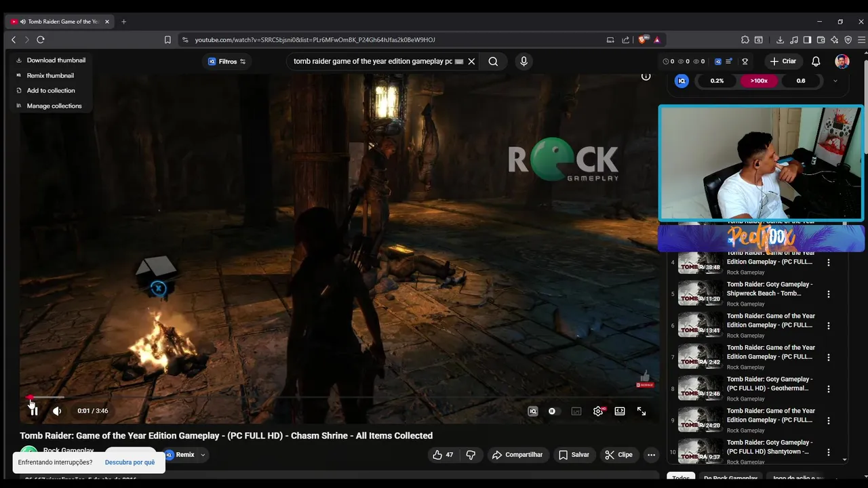Open options for playlist item 6
The height and width of the screenshot is (488, 868).
(x=828, y=325)
